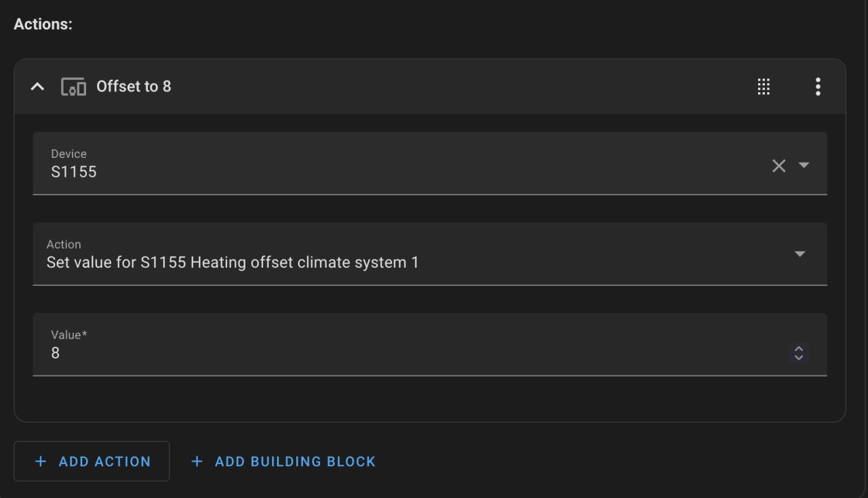Decrease the Value using the down stepper arrow
Viewport: 868px width, 498px height.
tap(799, 357)
